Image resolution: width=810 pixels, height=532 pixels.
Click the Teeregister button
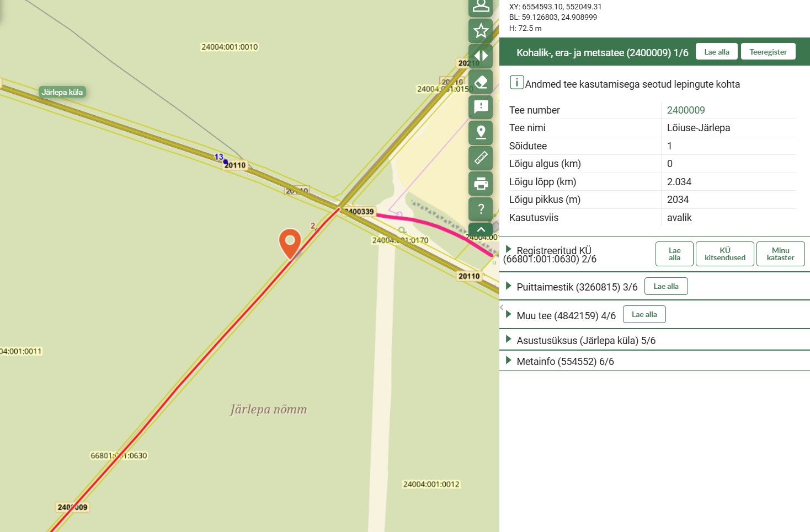tap(768, 52)
